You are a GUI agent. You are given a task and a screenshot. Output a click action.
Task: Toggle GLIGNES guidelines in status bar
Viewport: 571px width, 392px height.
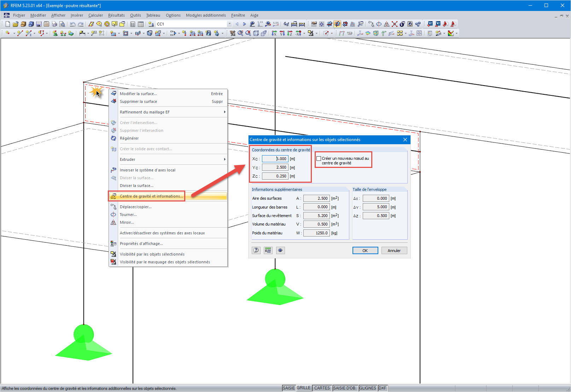368,388
